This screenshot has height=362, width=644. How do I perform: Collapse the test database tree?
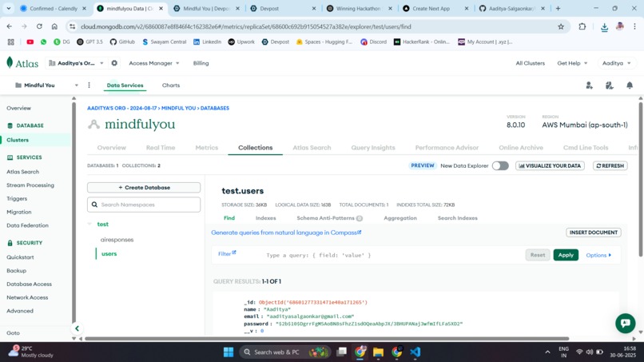tap(89, 224)
